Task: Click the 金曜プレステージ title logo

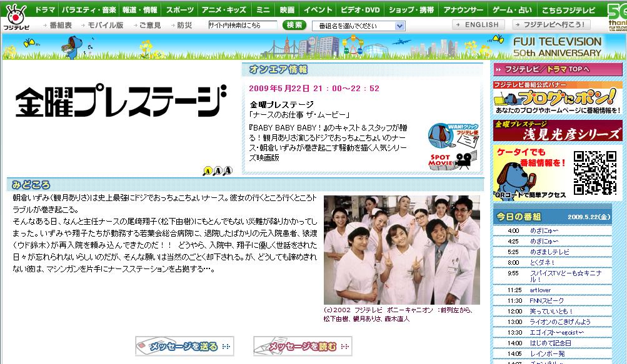Action: coord(121,101)
